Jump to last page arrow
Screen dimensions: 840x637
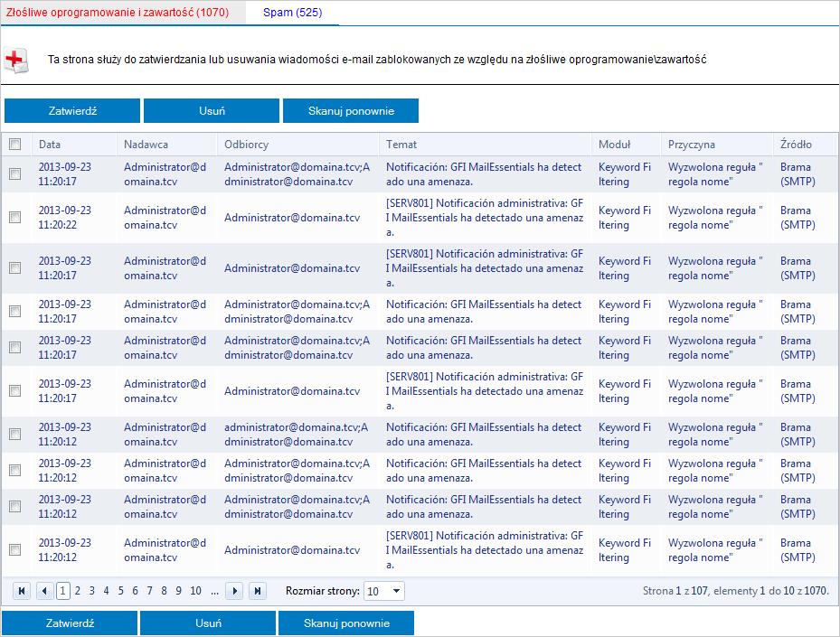258,591
